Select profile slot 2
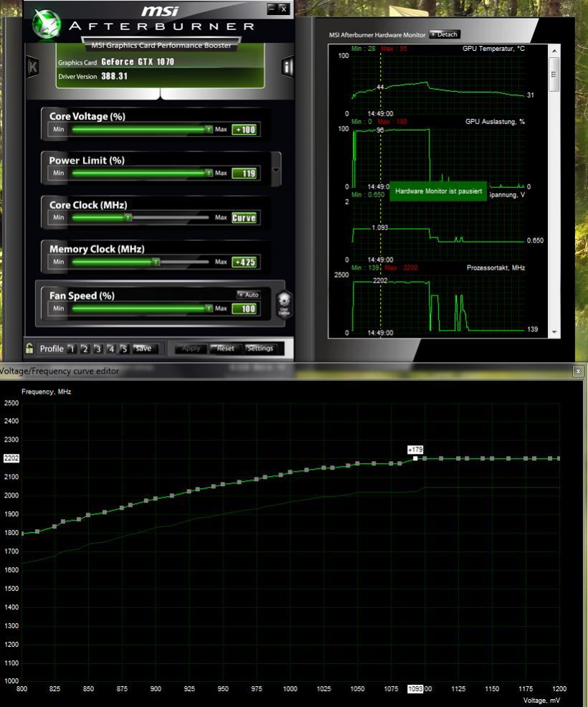 pos(85,348)
